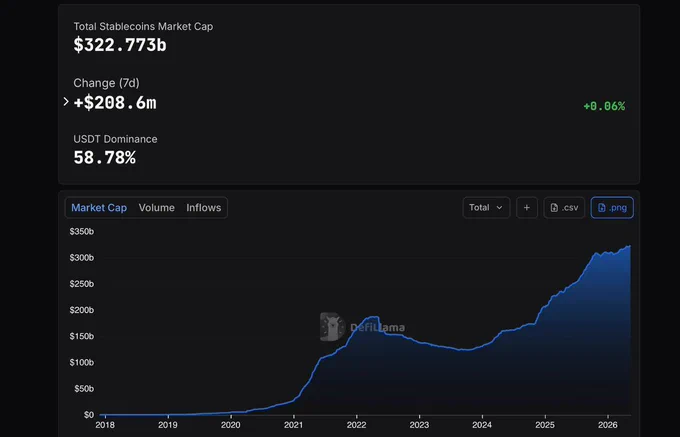
Task: Select the 2024 year label on axis
Action: pyautogui.click(x=482, y=425)
